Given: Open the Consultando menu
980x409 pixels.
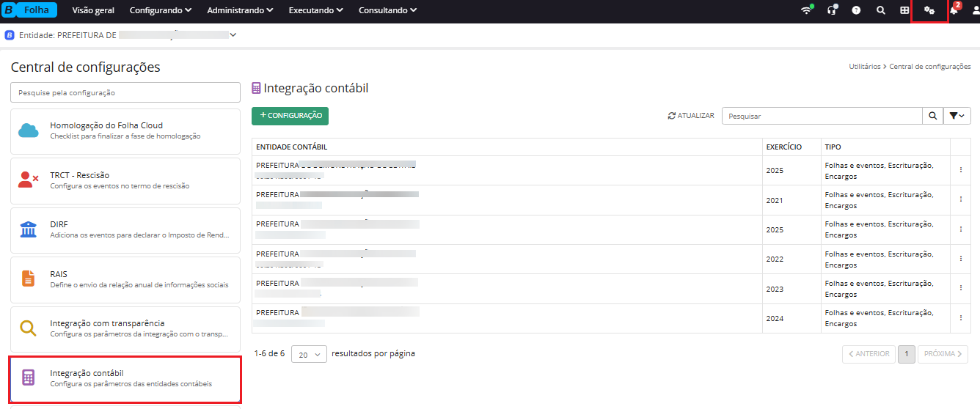Looking at the screenshot, I should coord(387,11).
